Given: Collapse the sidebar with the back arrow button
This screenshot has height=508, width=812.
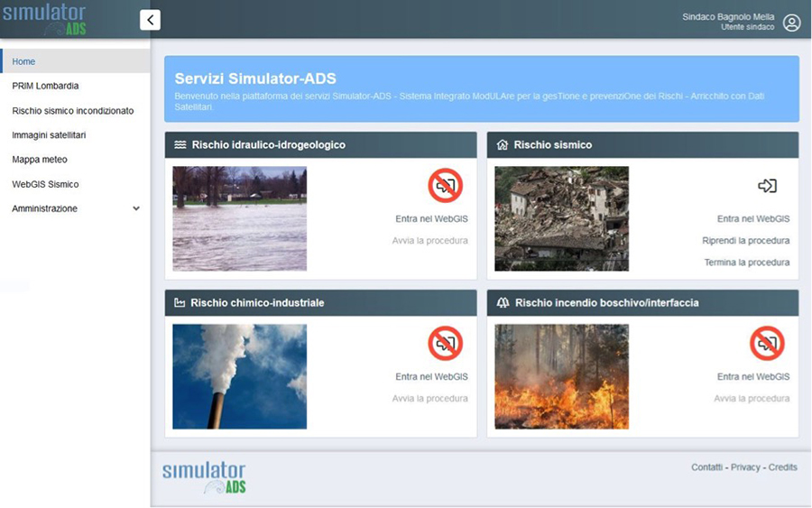Looking at the screenshot, I should (x=150, y=20).
